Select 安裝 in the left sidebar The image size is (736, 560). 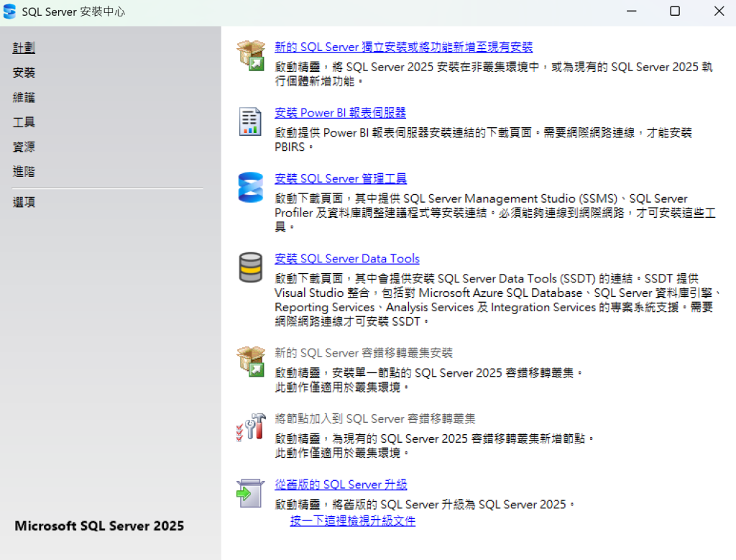point(24,73)
